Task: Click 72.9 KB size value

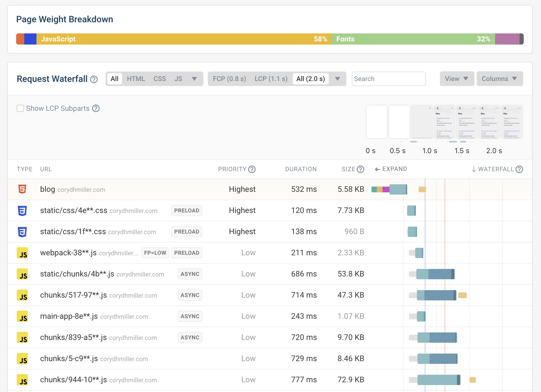Action: pyautogui.click(x=351, y=380)
